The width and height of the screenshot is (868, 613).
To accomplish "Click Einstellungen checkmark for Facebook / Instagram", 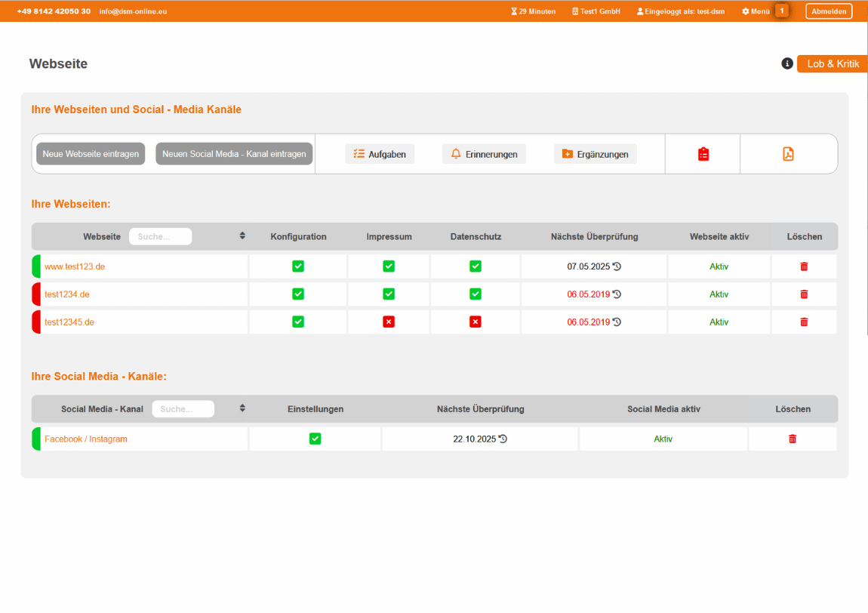I will coord(315,439).
